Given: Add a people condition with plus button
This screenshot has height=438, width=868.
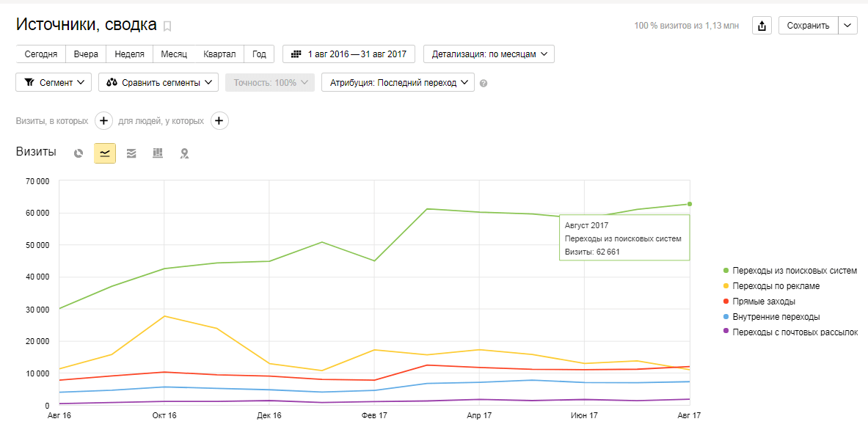Looking at the screenshot, I should (219, 121).
